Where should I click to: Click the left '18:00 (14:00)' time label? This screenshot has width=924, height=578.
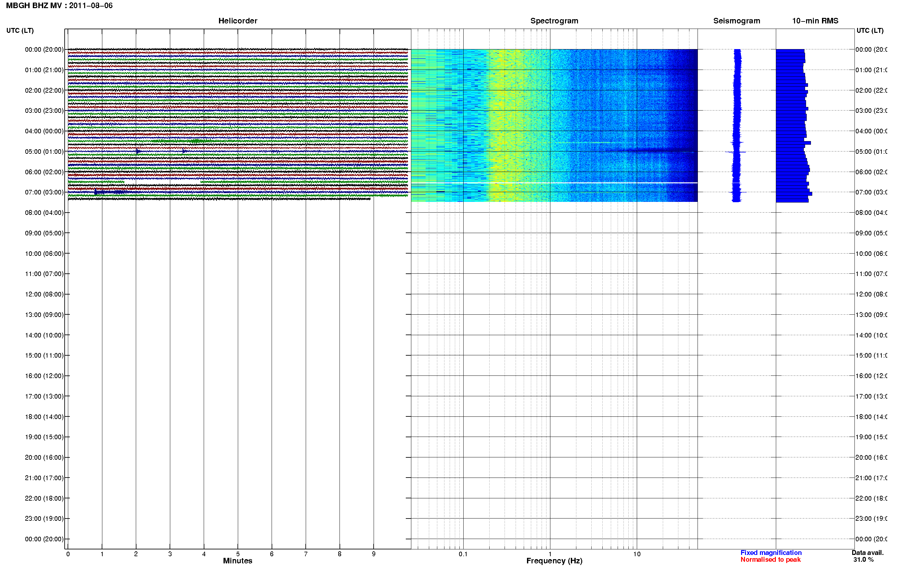44,417
